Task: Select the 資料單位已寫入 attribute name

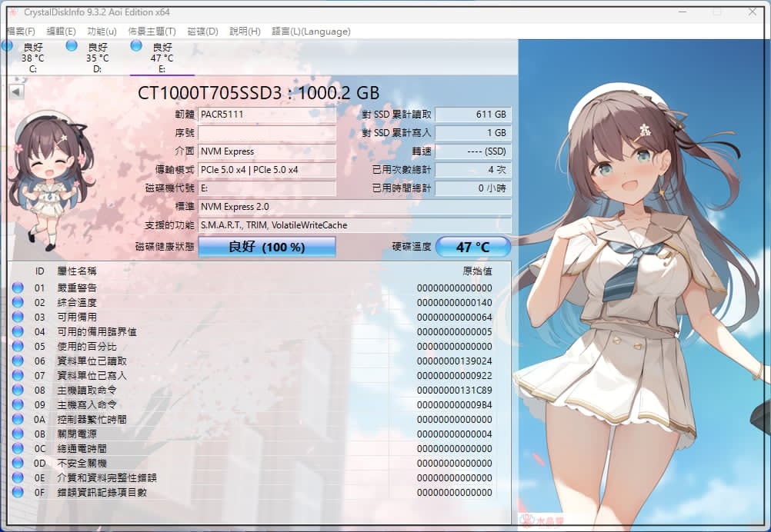Action: [92, 375]
